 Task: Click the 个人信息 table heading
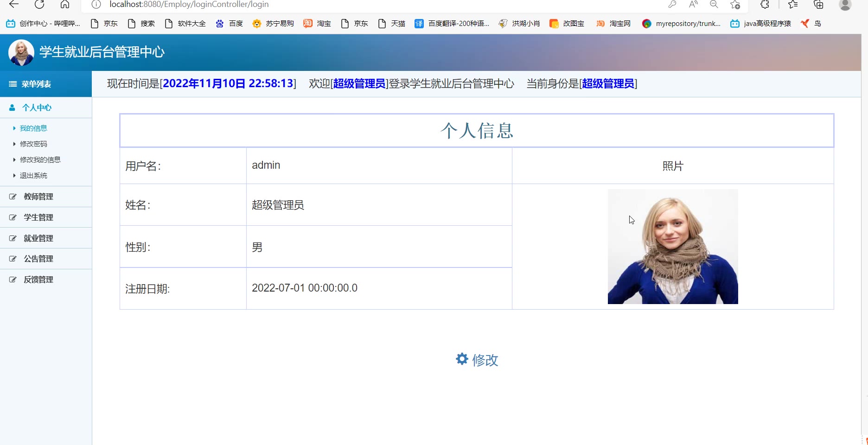[477, 131]
